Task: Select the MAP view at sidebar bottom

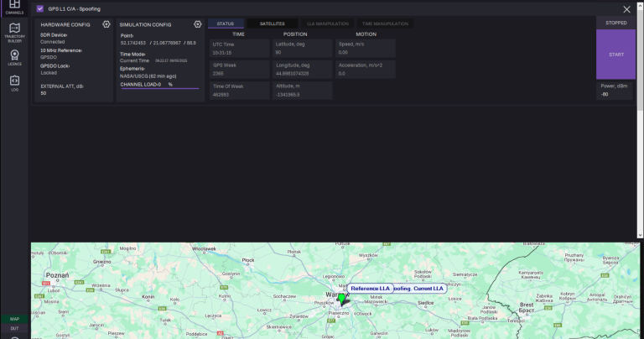Action: point(14,319)
